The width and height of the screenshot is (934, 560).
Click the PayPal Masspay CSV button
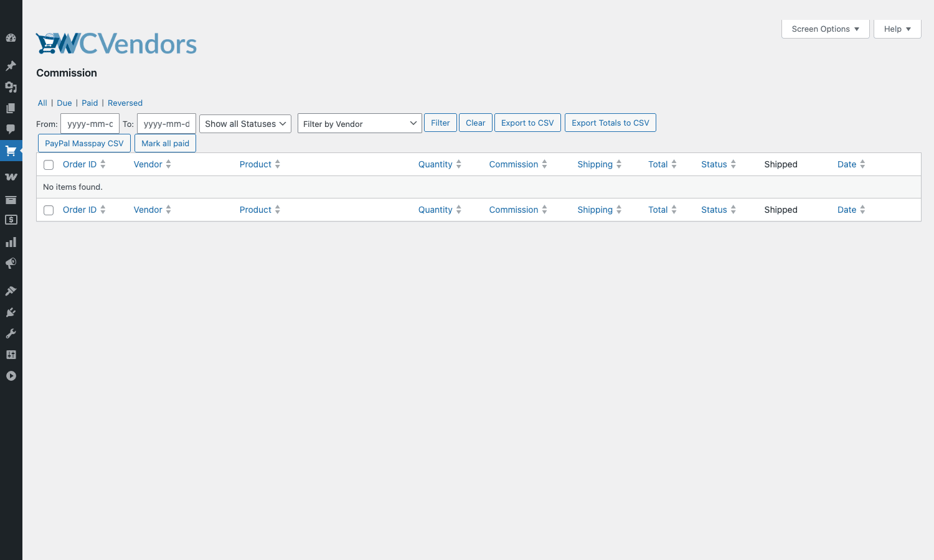click(x=84, y=143)
